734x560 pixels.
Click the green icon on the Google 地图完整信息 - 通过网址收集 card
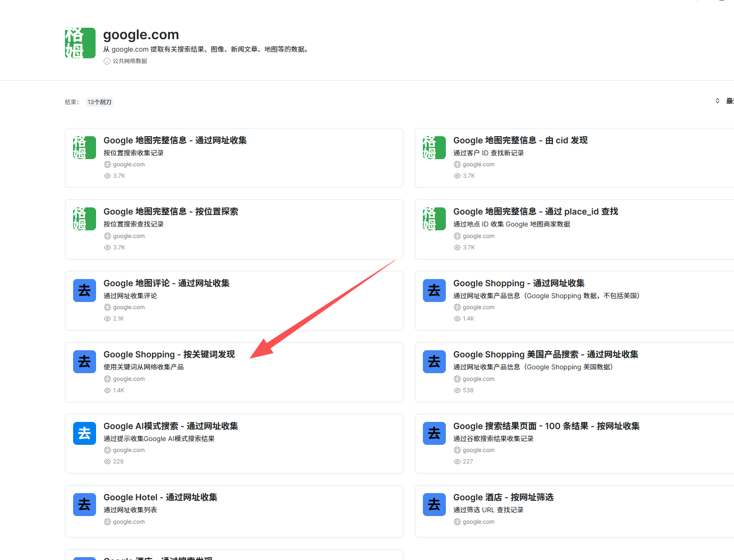click(x=84, y=148)
